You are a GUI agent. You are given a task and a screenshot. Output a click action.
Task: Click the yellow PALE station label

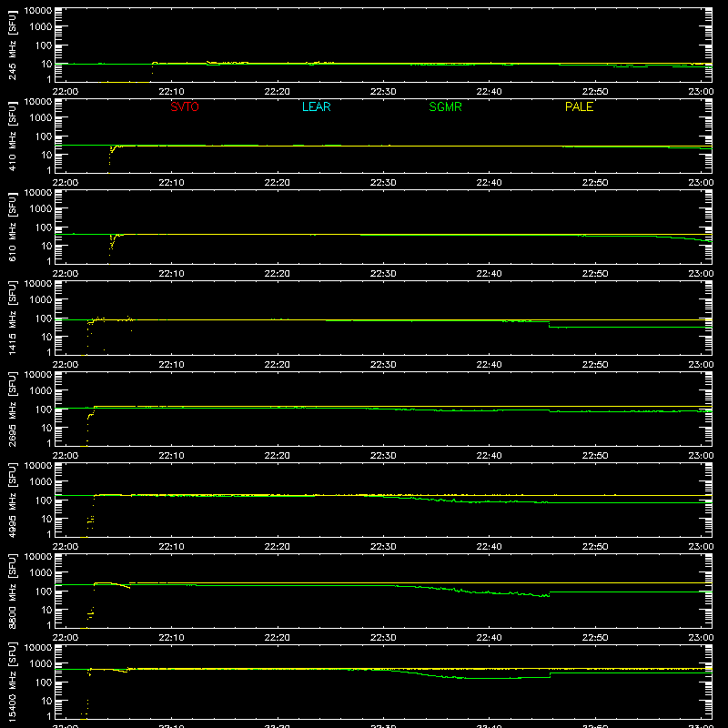(579, 106)
